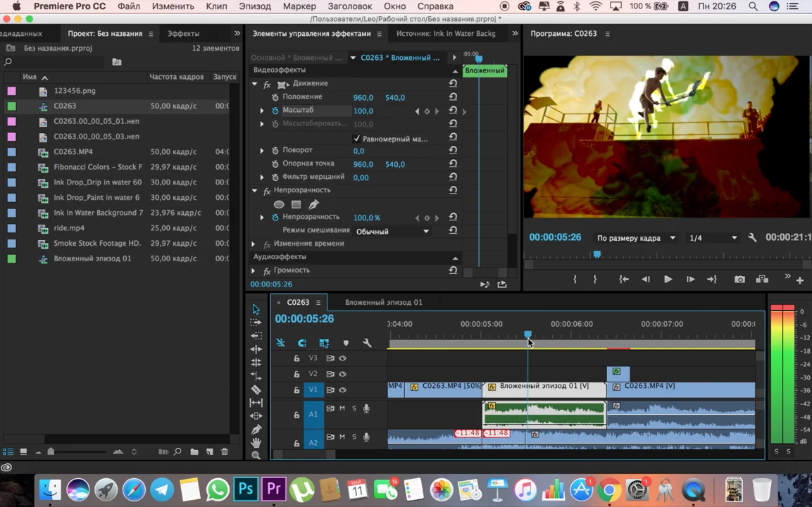Reset the Position parameter

[x=453, y=97]
